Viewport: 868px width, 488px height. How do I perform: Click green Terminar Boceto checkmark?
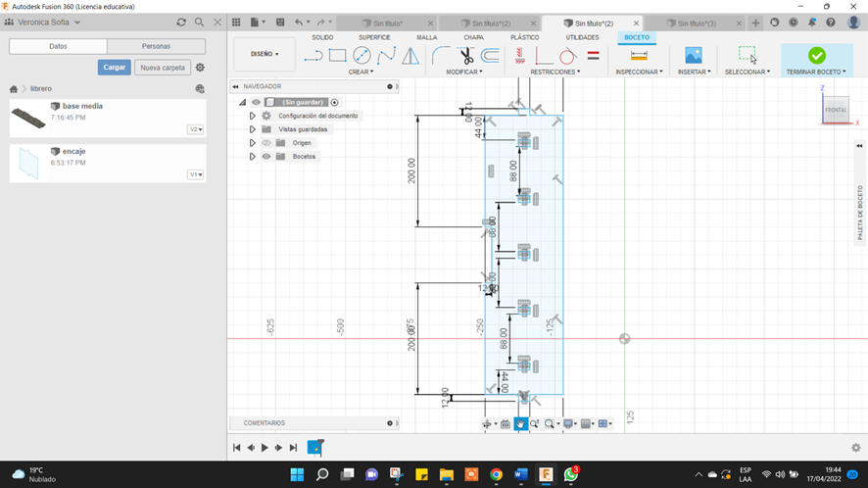click(816, 56)
